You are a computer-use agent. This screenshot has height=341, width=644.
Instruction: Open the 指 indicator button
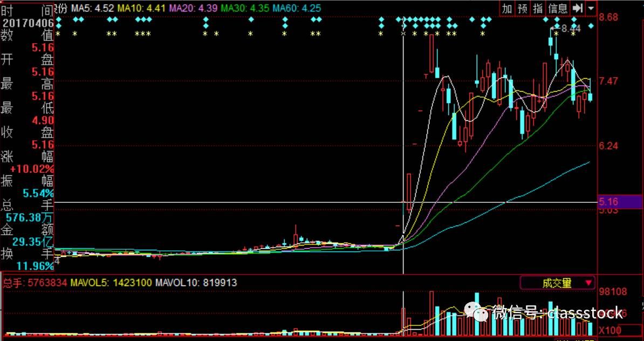coord(538,8)
